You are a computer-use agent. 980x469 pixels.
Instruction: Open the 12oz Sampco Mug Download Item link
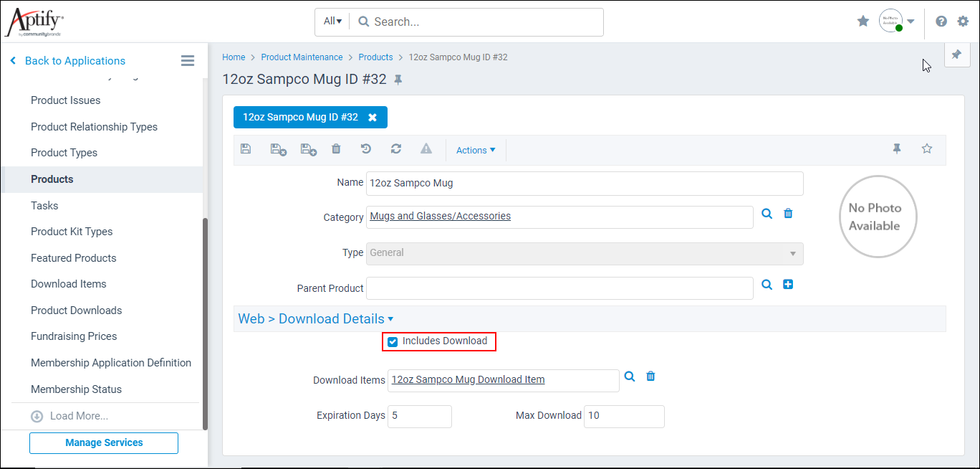[467, 379]
